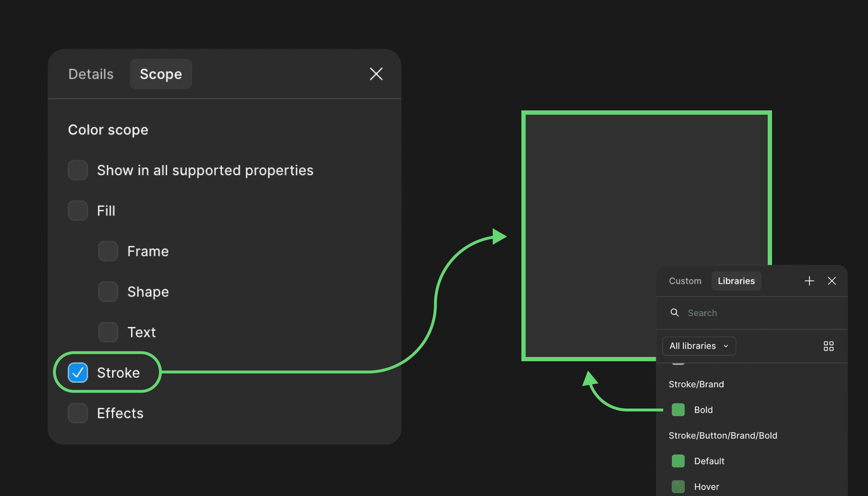Enable Show in all supported properties

78,170
